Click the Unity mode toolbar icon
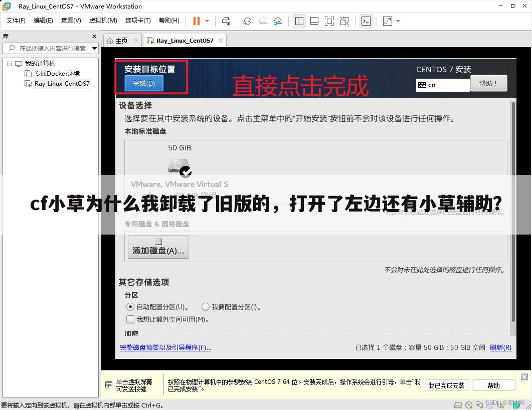The image size is (532, 410). [344, 21]
